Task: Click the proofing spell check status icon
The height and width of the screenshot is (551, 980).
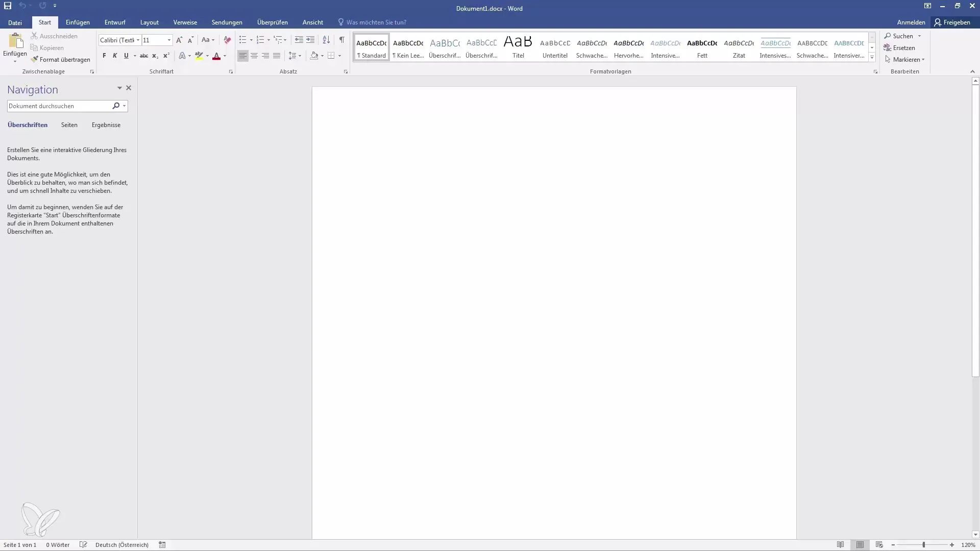Action: tap(83, 544)
